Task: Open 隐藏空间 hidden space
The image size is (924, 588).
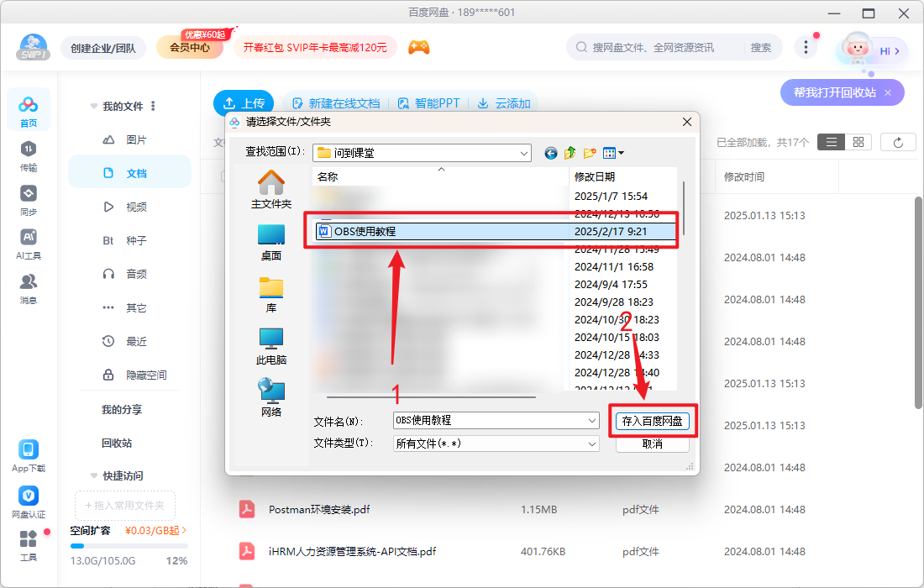Action: [x=129, y=375]
